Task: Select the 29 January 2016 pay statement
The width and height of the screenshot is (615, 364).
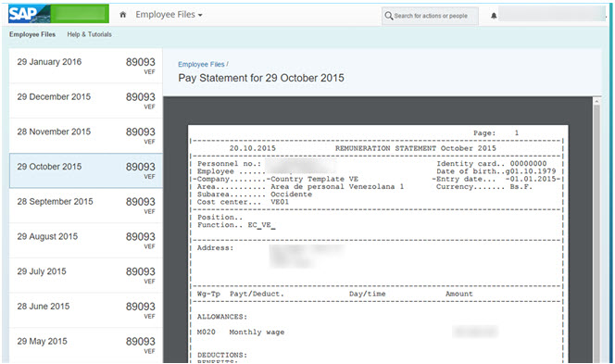Action: click(x=85, y=66)
